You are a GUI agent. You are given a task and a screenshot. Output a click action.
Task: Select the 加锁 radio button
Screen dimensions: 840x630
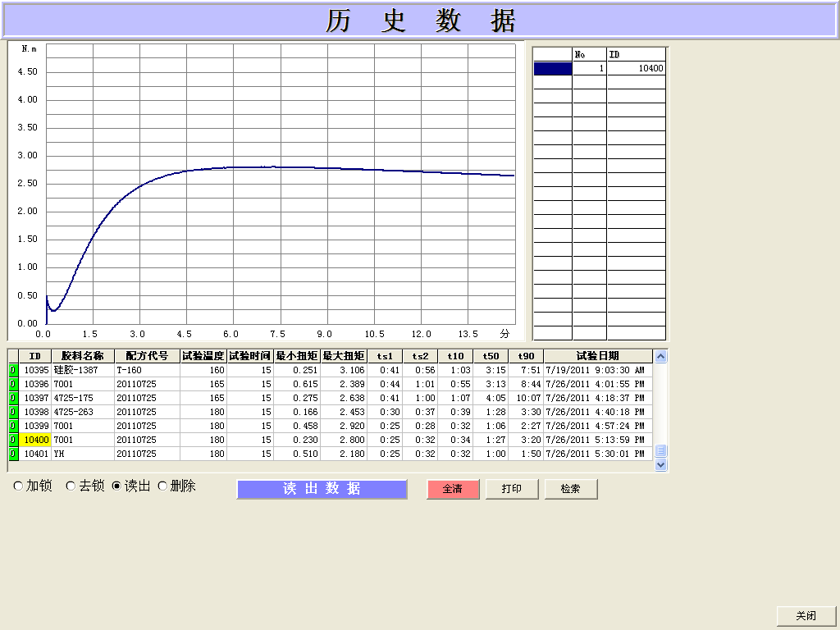click(x=18, y=486)
